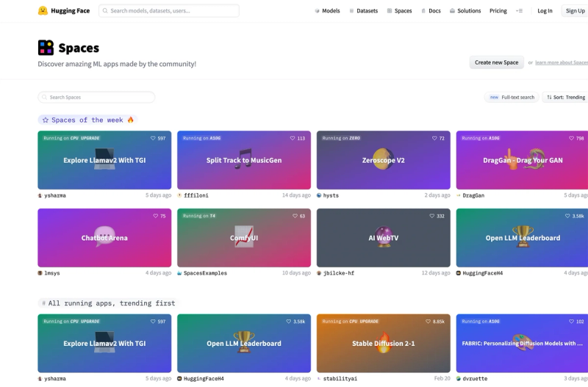Open the ComfyUI space card
The image size is (588, 387).
pyautogui.click(x=244, y=238)
